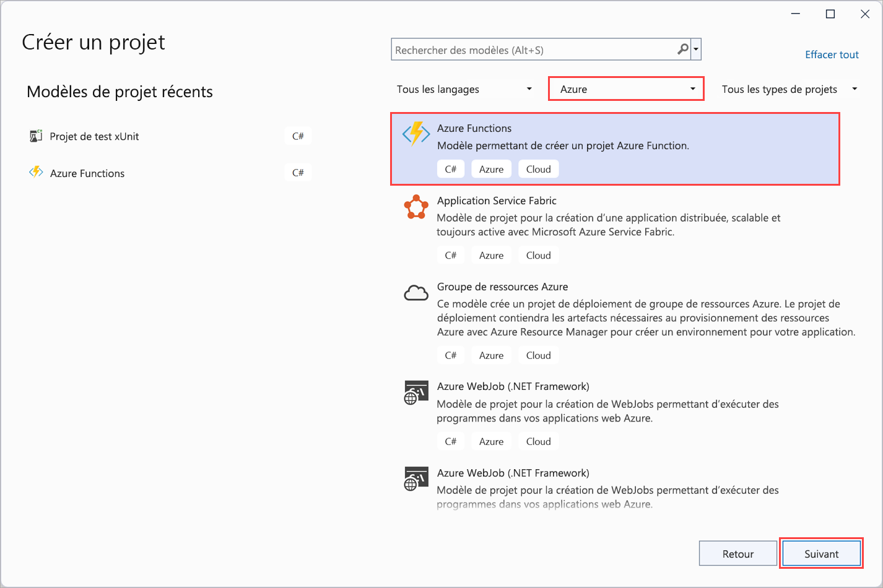Select the Groupe de ressources Azure cloud icon
This screenshot has height=588, width=883.
pos(416,293)
